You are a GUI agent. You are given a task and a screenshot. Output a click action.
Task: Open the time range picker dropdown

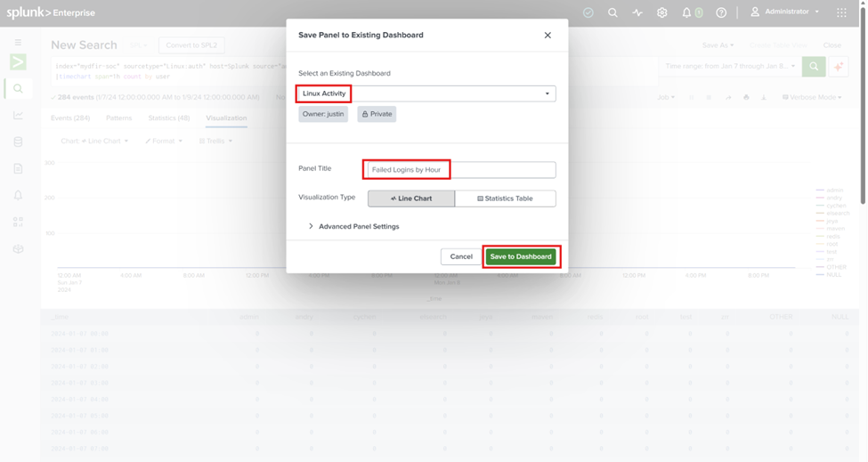point(730,67)
